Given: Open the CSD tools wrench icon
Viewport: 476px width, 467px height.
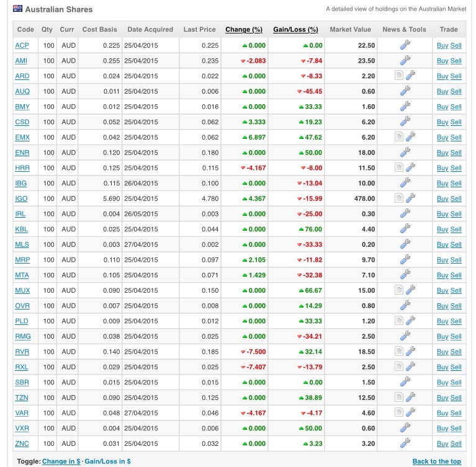Looking at the screenshot, I should click(x=405, y=122).
